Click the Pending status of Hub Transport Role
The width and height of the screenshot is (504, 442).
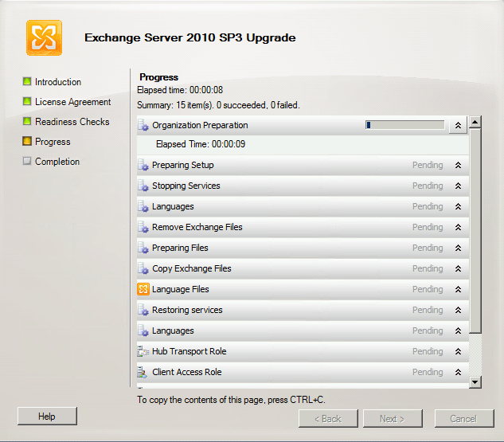428,351
